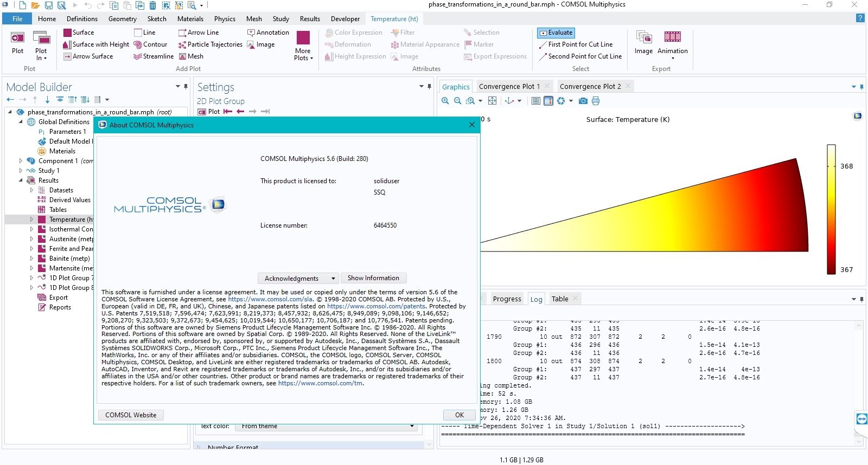Screen dimensions: 868x465
Task: Open the File menu
Action: coord(17,18)
